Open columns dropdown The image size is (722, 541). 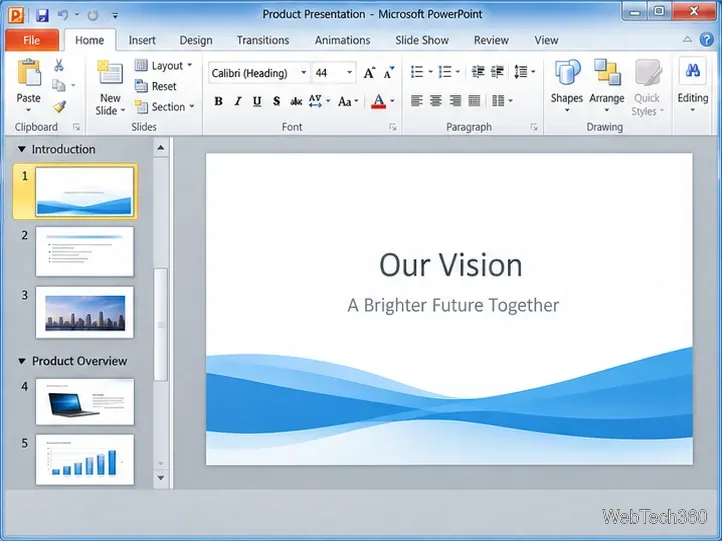502,100
